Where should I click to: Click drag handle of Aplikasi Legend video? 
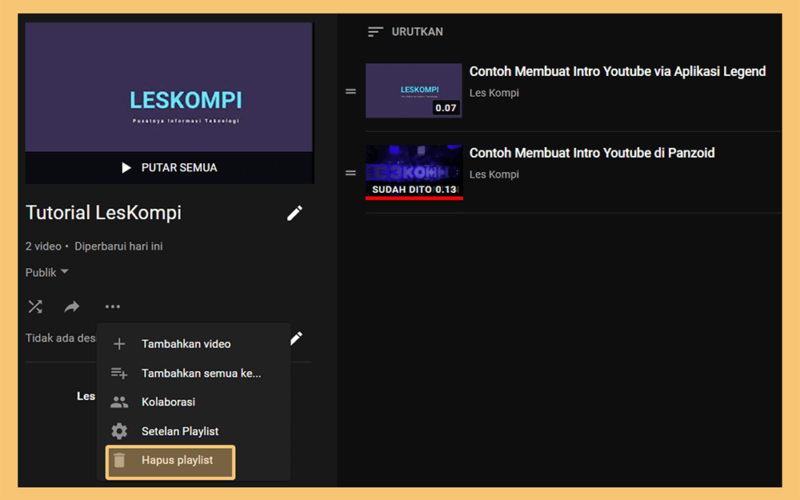(x=351, y=91)
